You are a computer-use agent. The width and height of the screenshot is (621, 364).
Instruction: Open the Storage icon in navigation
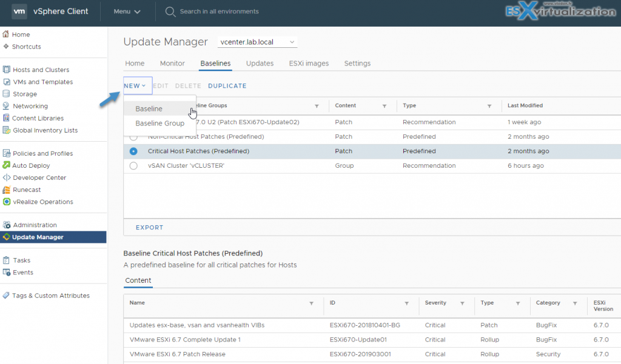point(7,94)
